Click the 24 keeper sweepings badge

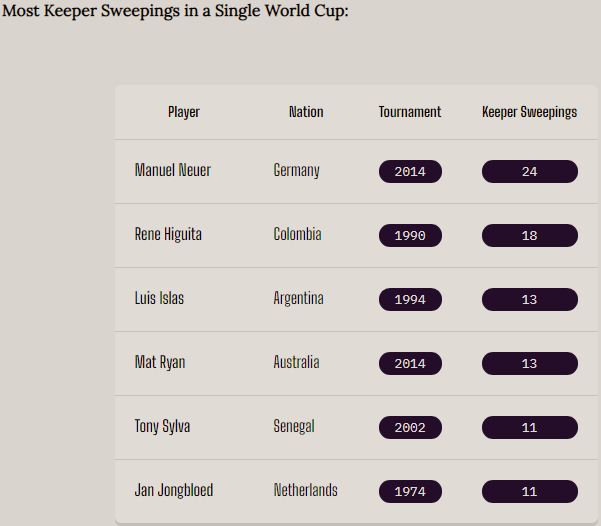530,172
